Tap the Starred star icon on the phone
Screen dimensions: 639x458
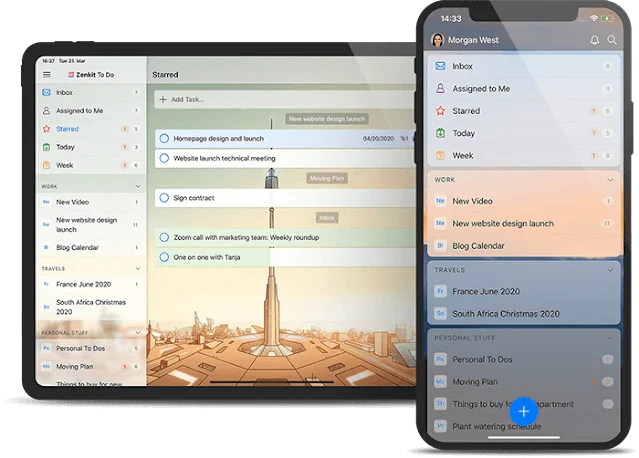coord(441,111)
